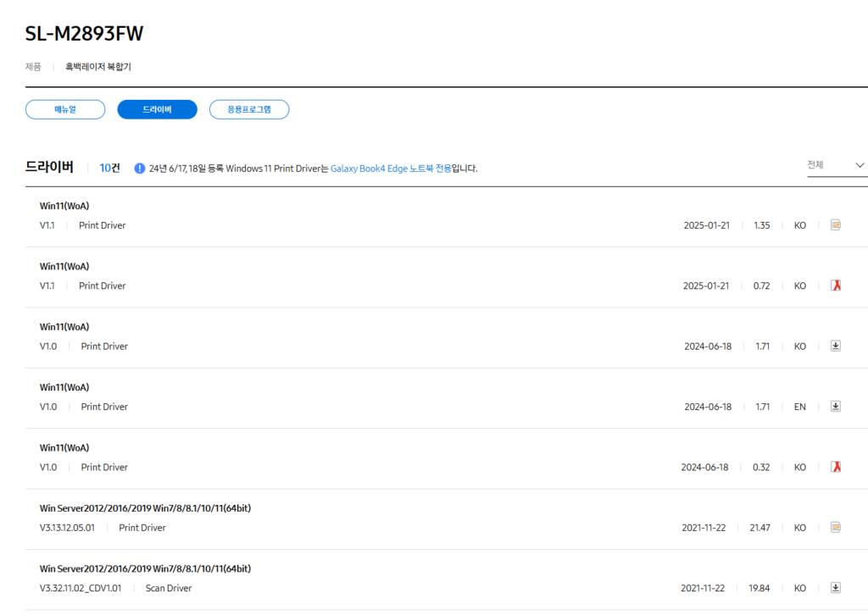Switch to the 응용프로그램 tab

click(x=249, y=109)
